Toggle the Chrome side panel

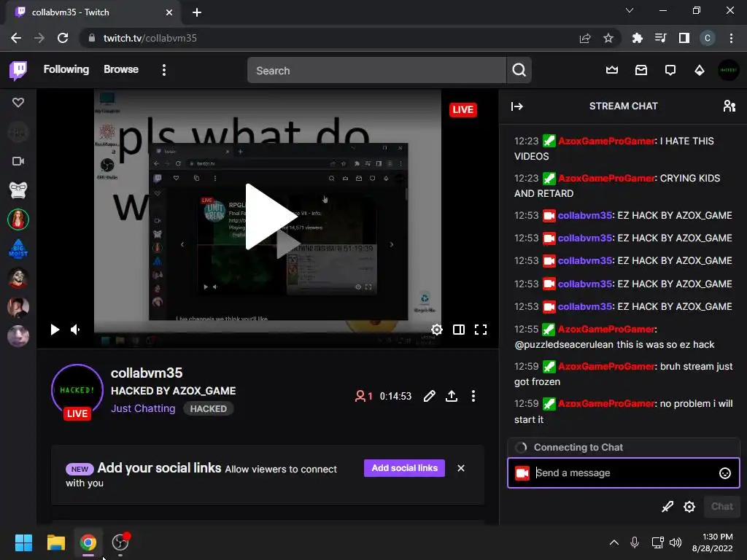684,38
